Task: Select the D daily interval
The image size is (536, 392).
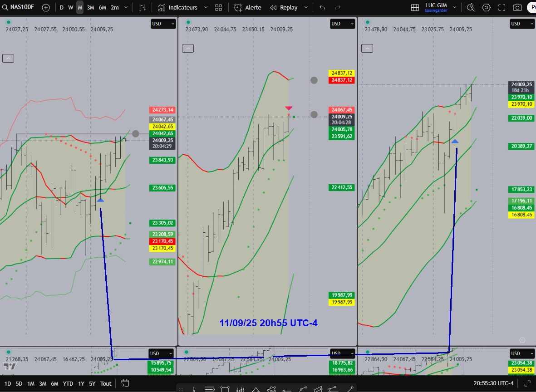Action: click(62, 8)
